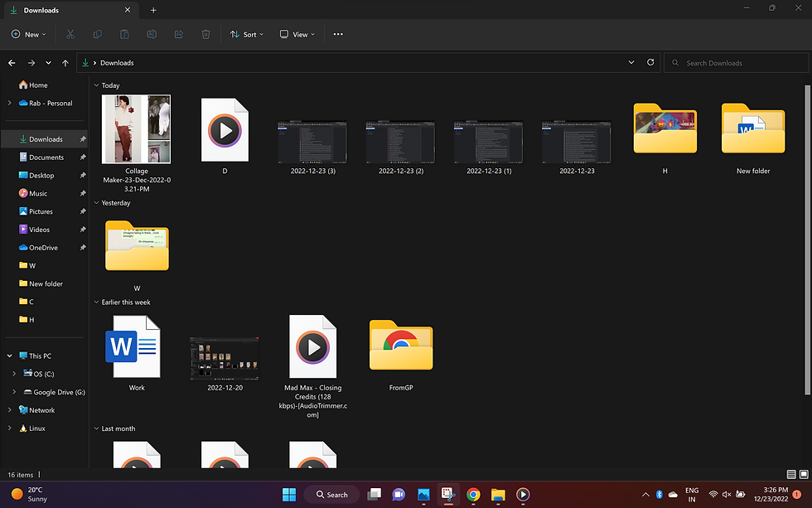
Task: Select the Downloads tab
Action: click(x=70, y=10)
